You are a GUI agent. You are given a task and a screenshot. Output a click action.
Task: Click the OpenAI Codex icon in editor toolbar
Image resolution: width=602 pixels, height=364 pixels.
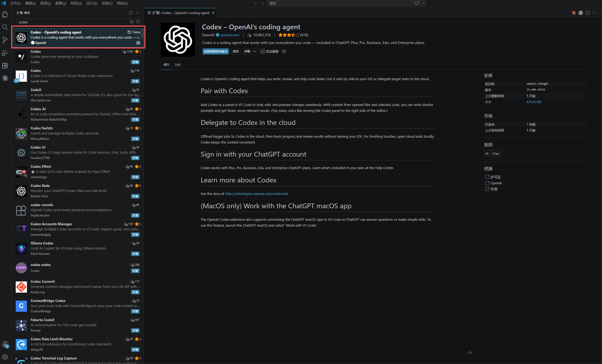581,13
